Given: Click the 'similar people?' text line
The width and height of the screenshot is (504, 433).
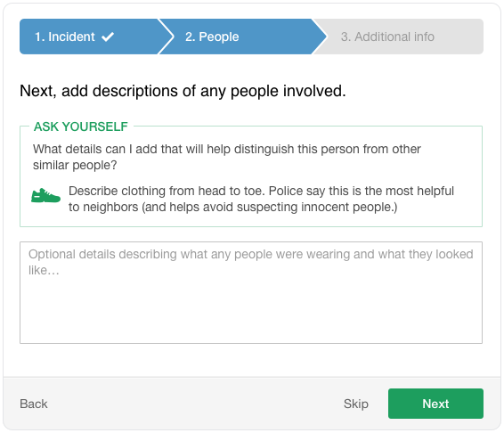Looking at the screenshot, I should [x=75, y=165].
